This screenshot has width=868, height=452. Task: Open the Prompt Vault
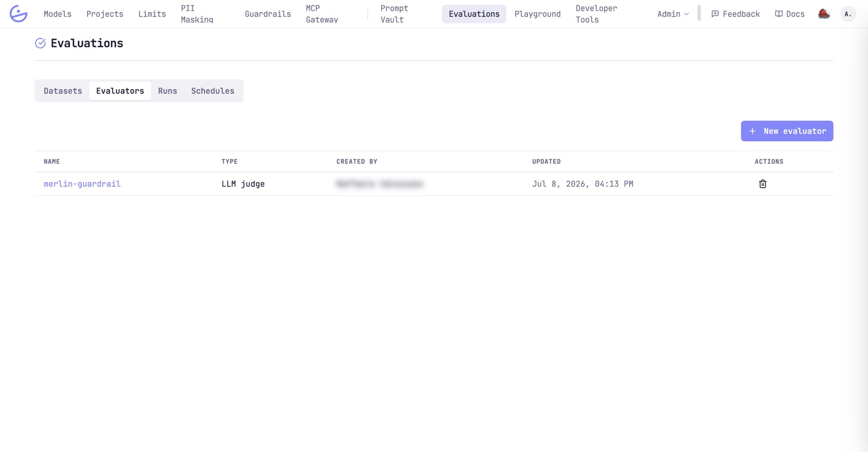coord(394,14)
